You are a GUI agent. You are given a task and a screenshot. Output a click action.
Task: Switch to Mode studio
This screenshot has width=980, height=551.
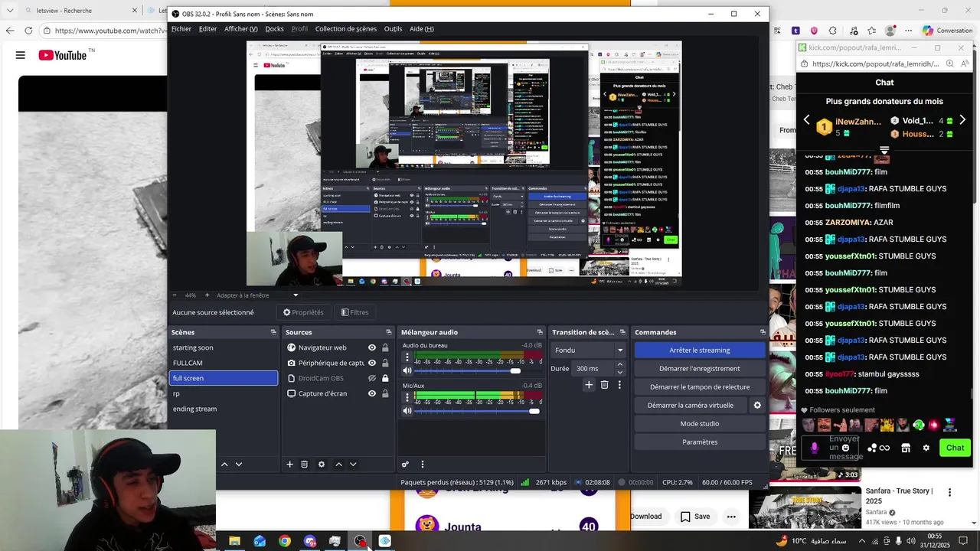click(x=700, y=424)
